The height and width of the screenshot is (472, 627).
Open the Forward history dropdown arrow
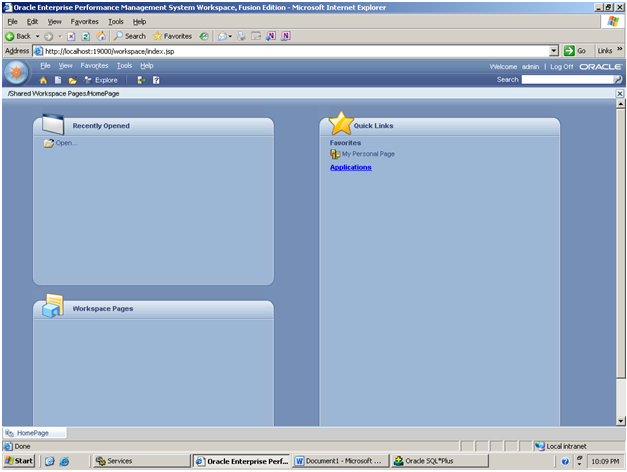[x=60, y=36]
